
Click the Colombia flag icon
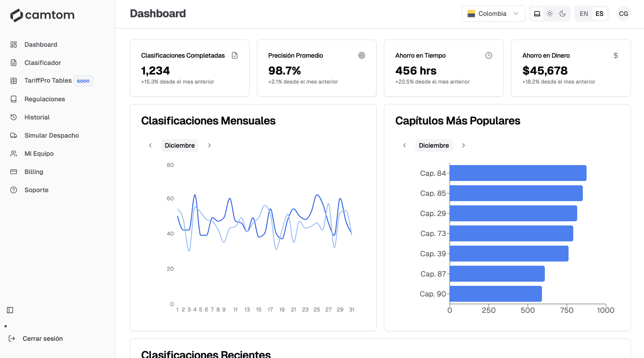pyautogui.click(x=471, y=14)
